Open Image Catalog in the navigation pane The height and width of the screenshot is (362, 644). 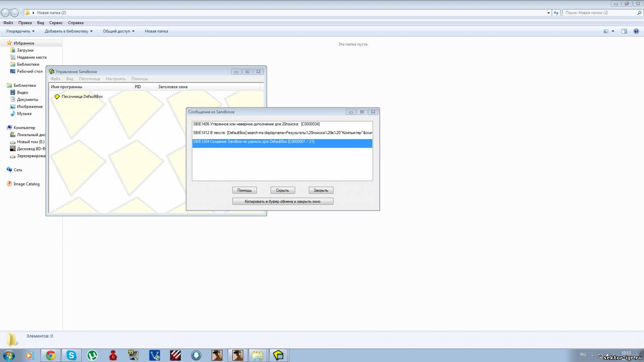tap(26, 184)
